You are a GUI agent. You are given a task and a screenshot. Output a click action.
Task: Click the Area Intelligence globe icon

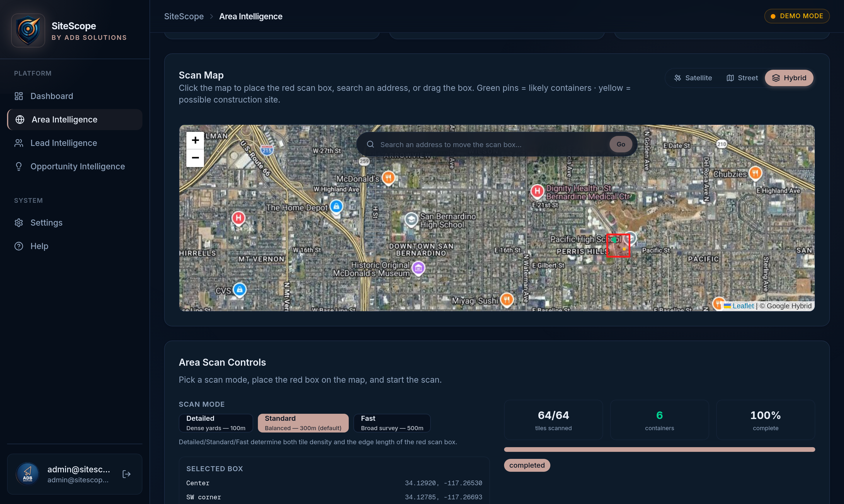click(20, 120)
